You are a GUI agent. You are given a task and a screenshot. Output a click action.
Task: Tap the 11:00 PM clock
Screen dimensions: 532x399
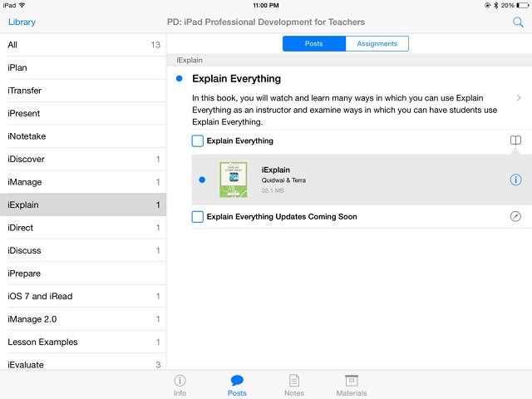click(x=266, y=6)
